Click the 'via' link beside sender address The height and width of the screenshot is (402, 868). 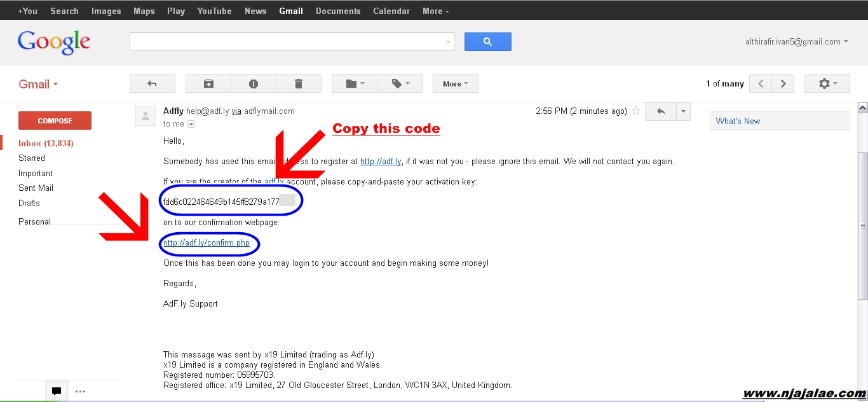coord(236,111)
